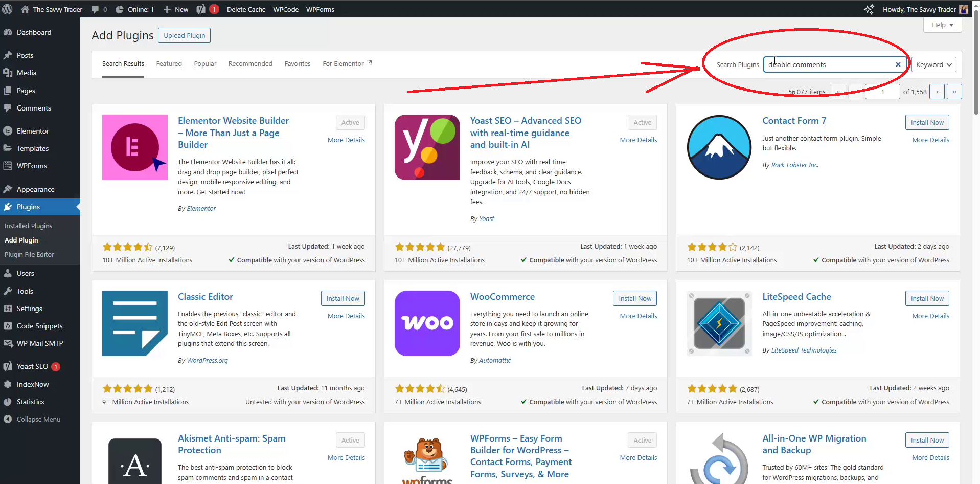Go to the next page of results

coord(937,92)
